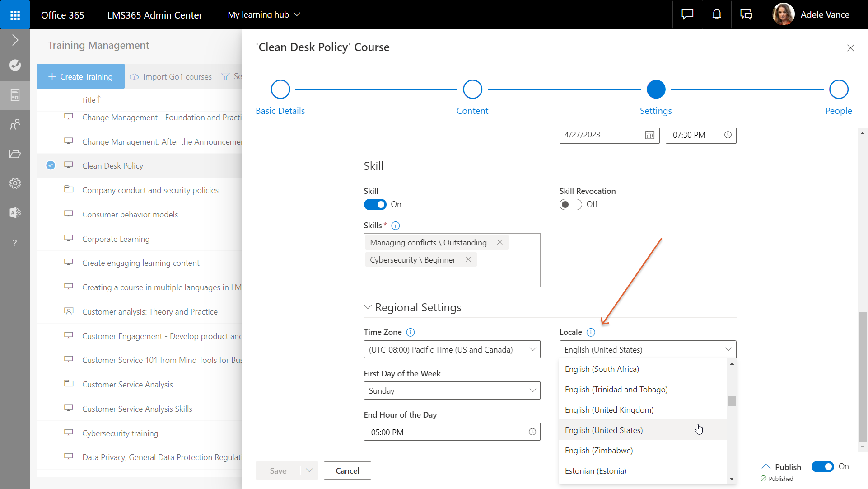Image resolution: width=868 pixels, height=489 pixels.
Task: Click the info icon next to Time Zone
Action: tap(410, 332)
